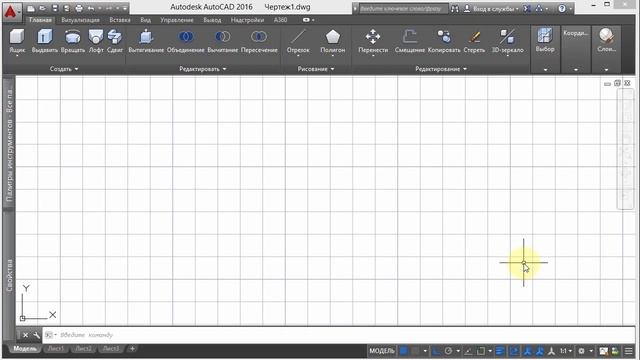Open the Выбор selection panel
The height and width of the screenshot is (360, 640).
(545, 49)
